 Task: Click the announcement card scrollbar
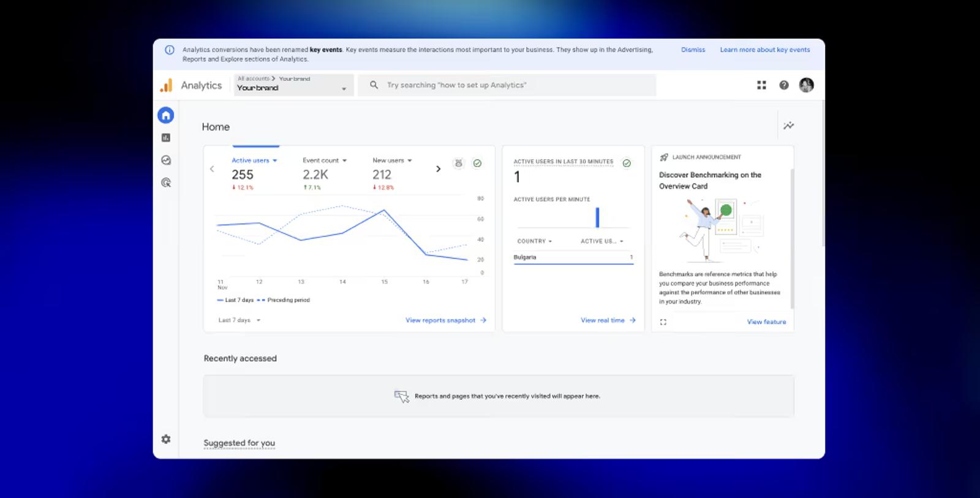click(x=792, y=239)
